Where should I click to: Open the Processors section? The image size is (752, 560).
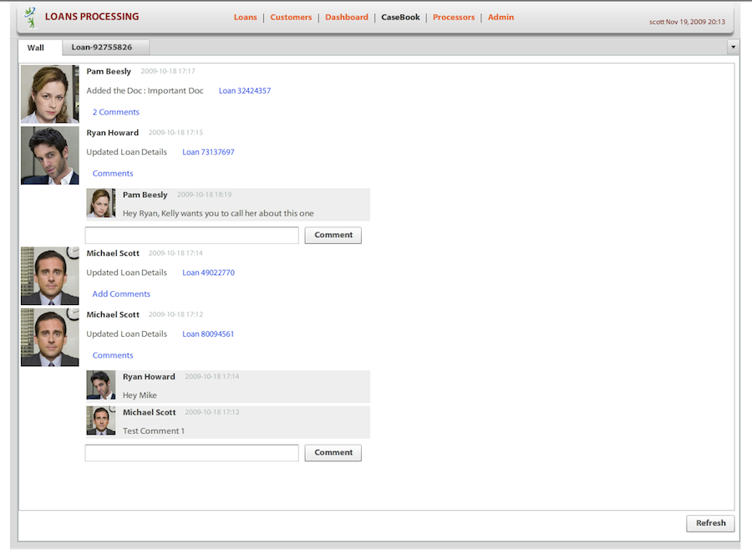[x=453, y=18]
